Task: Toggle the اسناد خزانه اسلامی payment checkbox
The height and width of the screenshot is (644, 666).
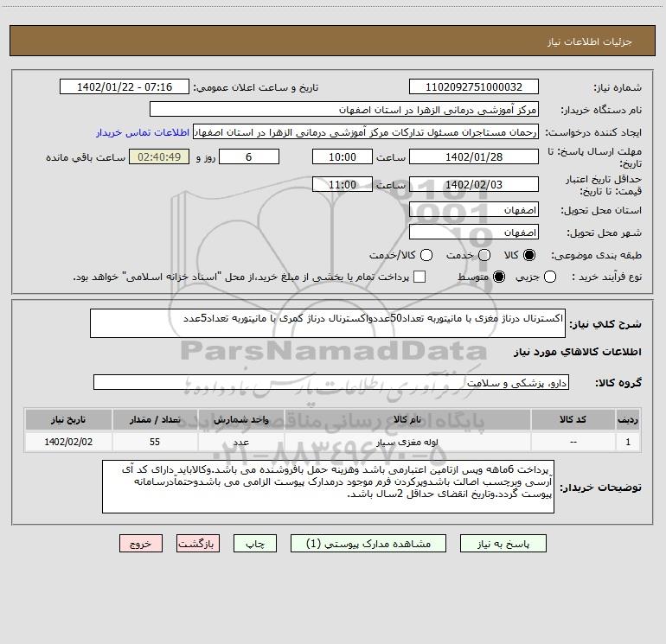Action: [x=419, y=277]
